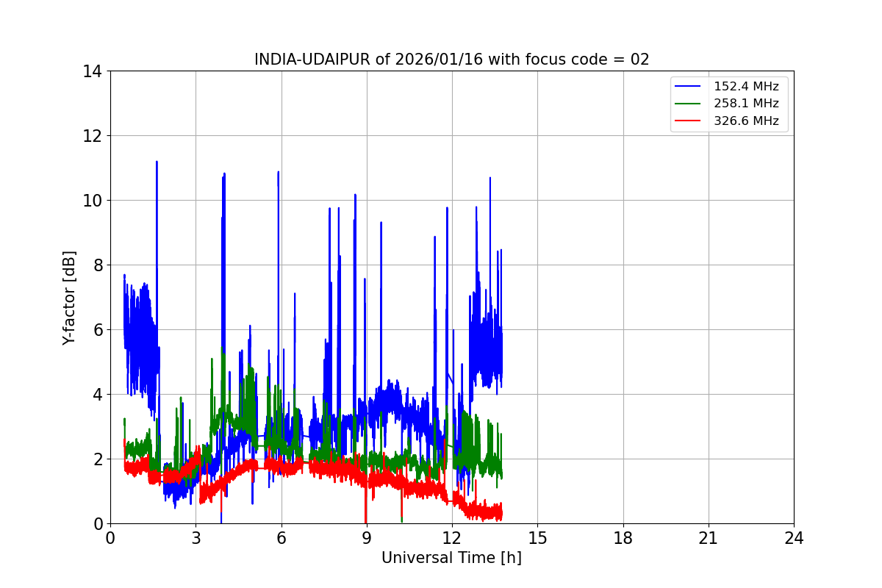The height and width of the screenshot is (588, 882).
Task: Click x-axis tick label 18
Action: [x=623, y=537]
